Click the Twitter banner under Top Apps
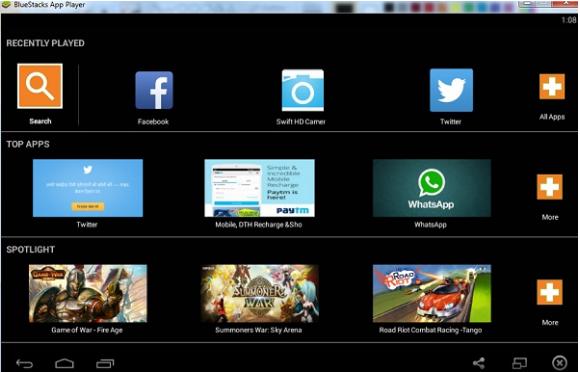 [88, 188]
